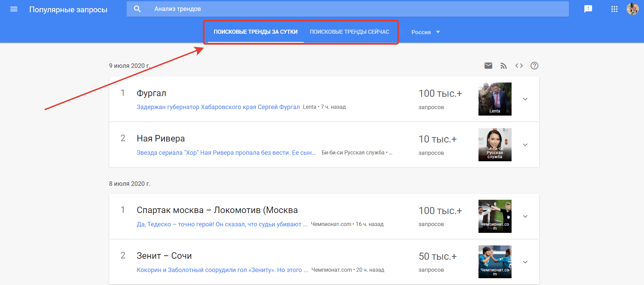Open the article about Тедеско

tap(222, 224)
